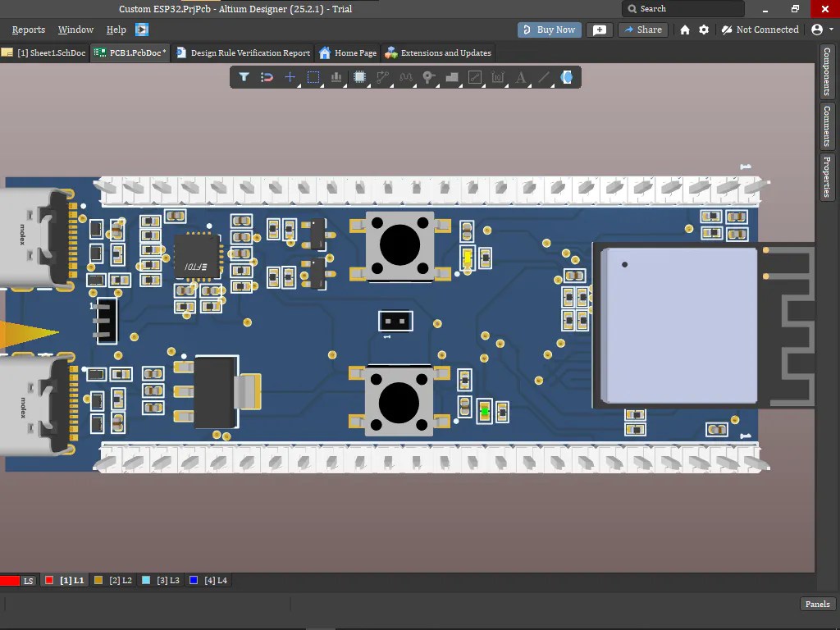Switch to the Sheet1.SchDoc tab
This screenshot has height=630, width=840.
(44, 52)
